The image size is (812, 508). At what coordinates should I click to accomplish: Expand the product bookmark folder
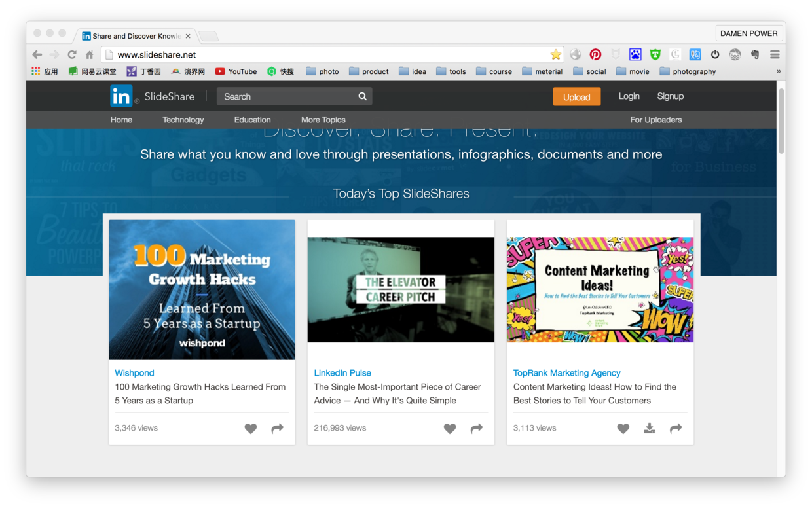point(369,71)
